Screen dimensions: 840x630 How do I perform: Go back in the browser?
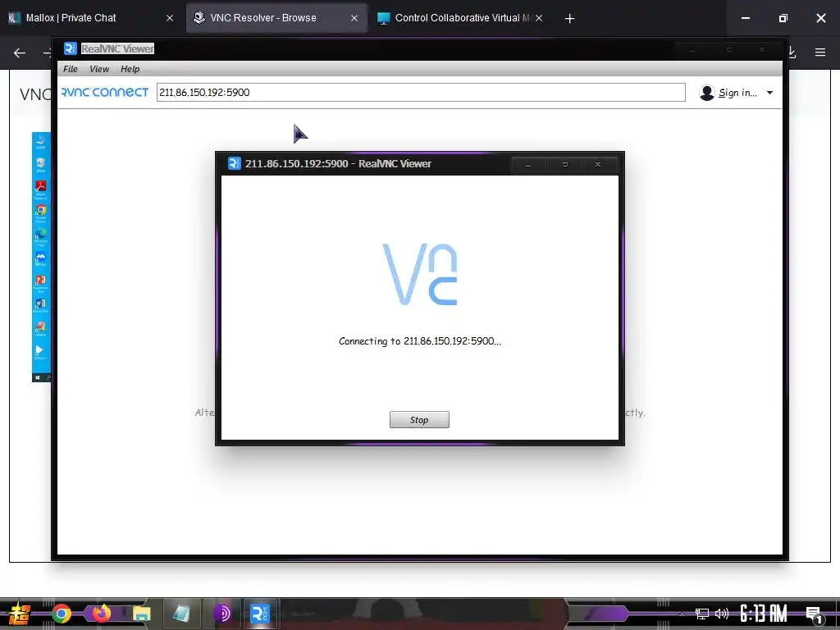20,52
